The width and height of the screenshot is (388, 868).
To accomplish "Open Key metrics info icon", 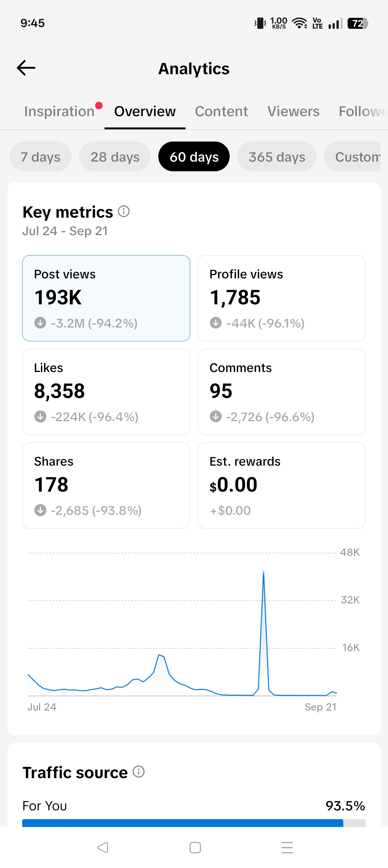I will point(124,212).
